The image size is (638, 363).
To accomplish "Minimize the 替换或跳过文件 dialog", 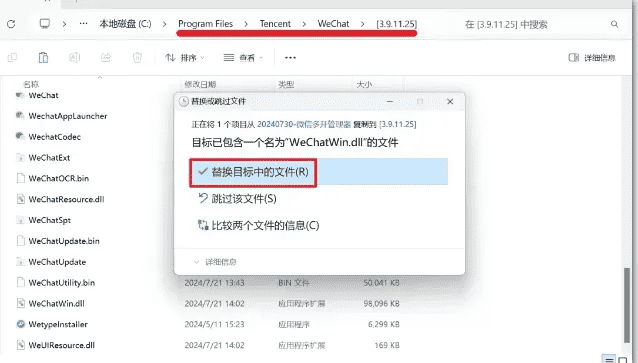I will (x=390, y=101).
